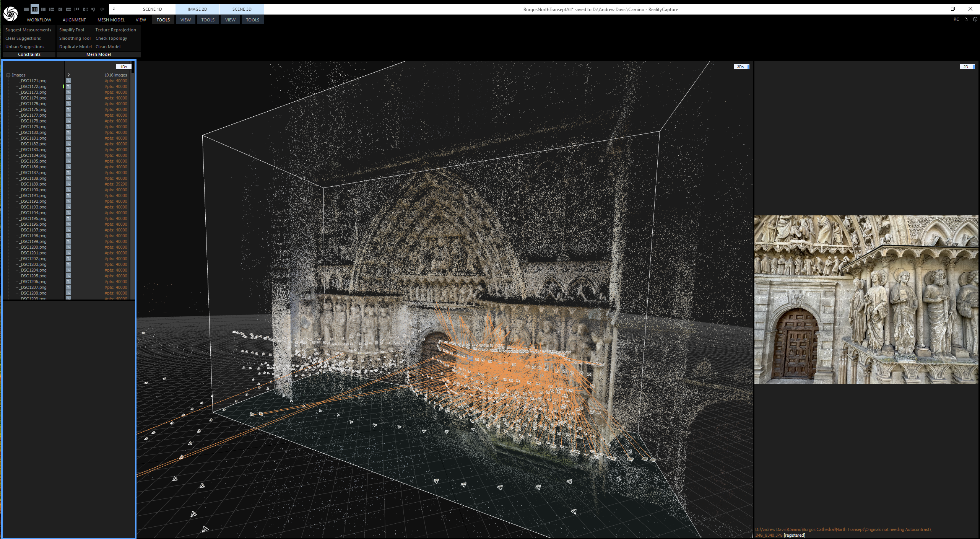Screen dimensions: 980x539
Task: Click the Tx icon for _DSC1204.png
Action: 69,270
